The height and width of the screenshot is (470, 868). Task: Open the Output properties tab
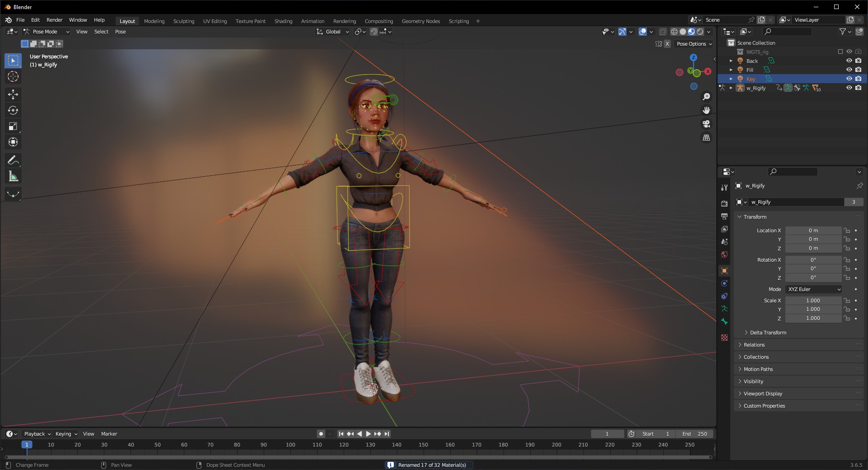[x=724, y=216]
